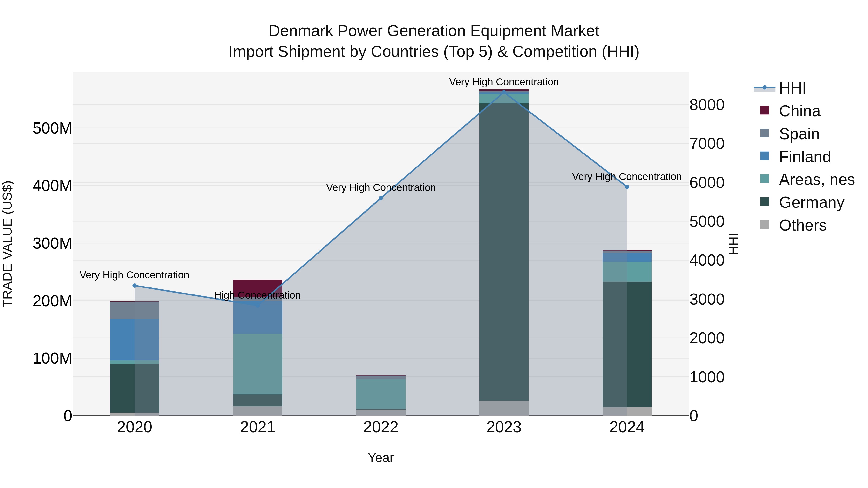Click the 2022 'Very High Concentration' annotation
This screenshot has width=868, height=488.
pos(381,187)
